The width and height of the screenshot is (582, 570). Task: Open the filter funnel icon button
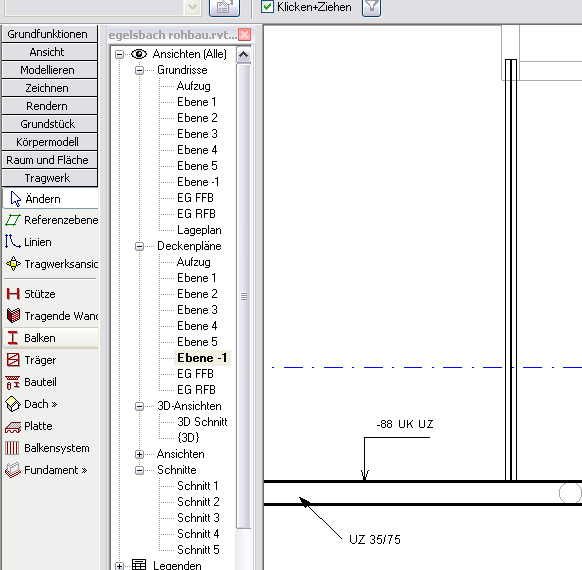tap(372, 7)
